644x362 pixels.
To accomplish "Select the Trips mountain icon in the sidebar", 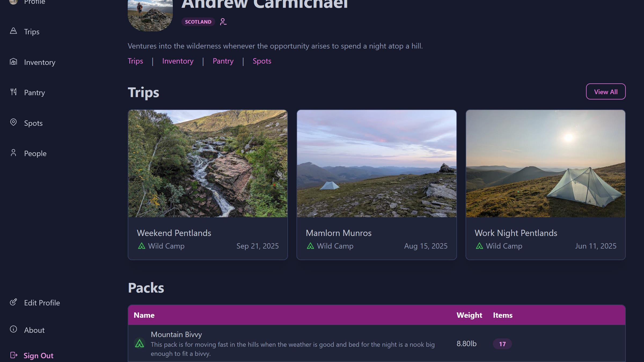I will pos(13,31).
